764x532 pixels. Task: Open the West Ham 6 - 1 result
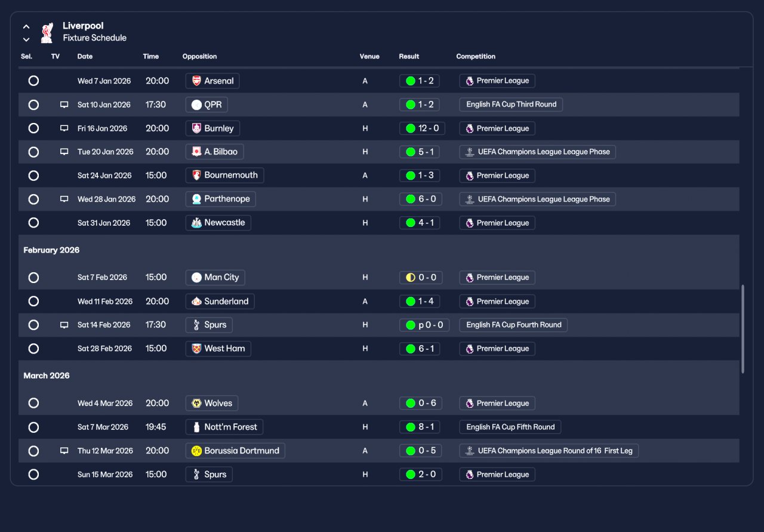421,349
